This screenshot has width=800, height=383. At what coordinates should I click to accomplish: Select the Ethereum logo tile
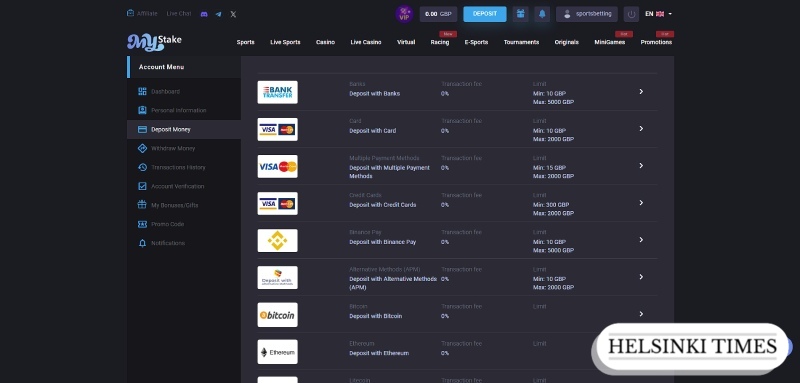click(278, 352)
